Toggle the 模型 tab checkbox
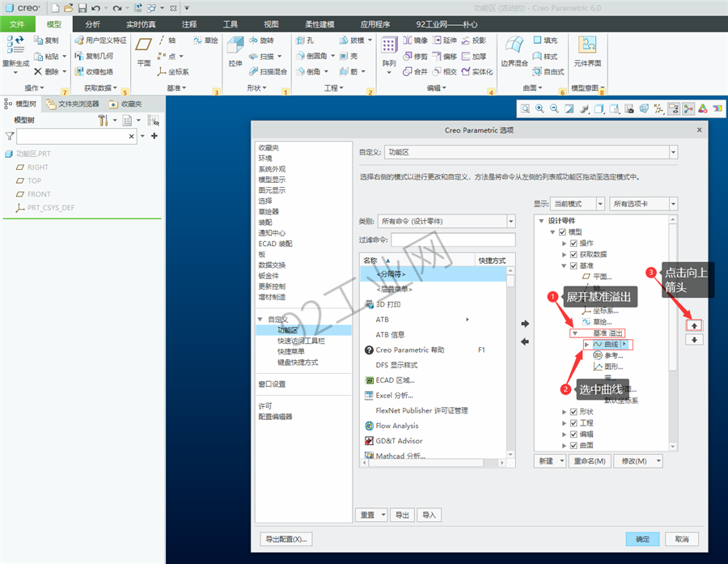This screenshot has height=564, width=728. tap(562, 231)
